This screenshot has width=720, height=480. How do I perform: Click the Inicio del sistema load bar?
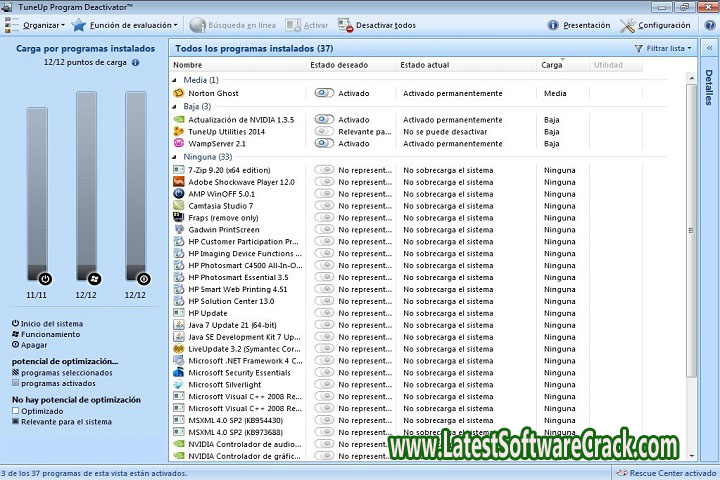tap(37, 194)
